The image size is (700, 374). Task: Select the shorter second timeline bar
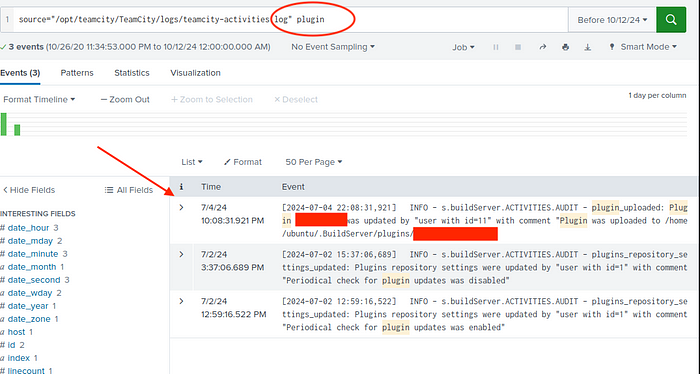(17, 130)
